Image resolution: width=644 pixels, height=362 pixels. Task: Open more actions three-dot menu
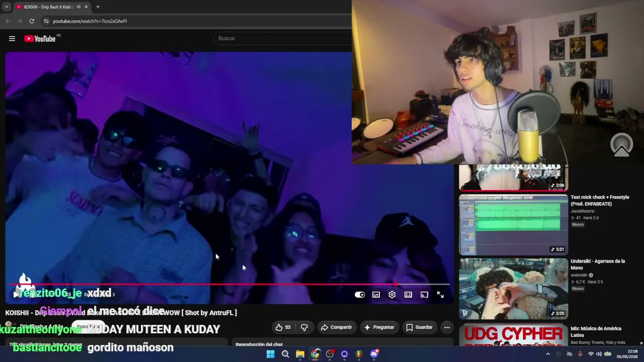pos(447,327)
